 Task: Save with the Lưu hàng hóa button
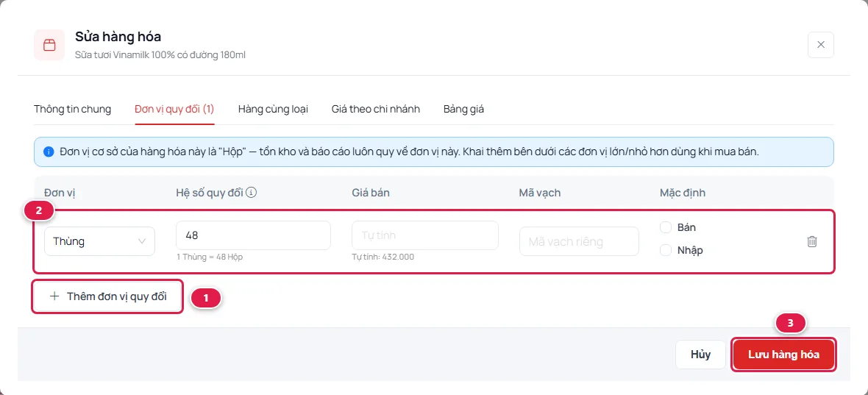[x=783, y=355]
